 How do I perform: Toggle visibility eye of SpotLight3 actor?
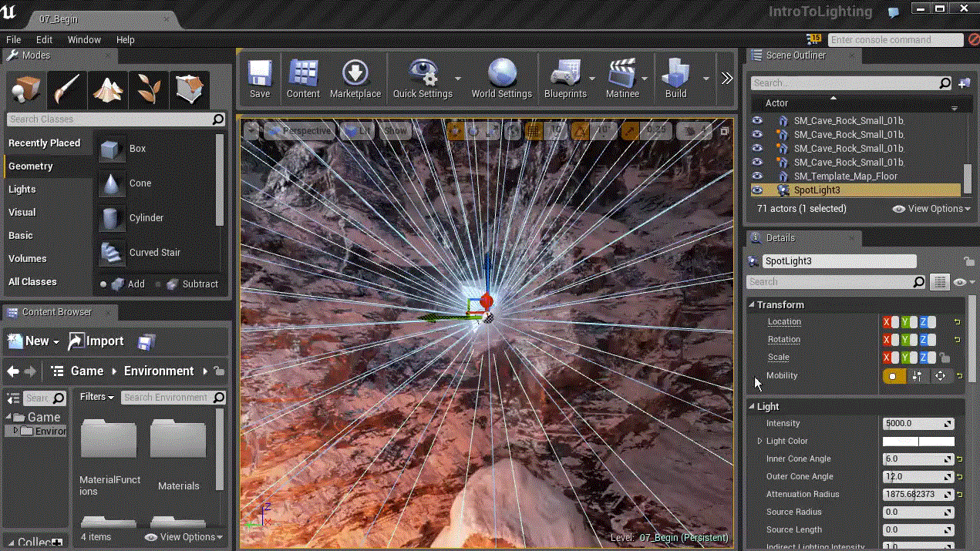[x=757, y=190]
